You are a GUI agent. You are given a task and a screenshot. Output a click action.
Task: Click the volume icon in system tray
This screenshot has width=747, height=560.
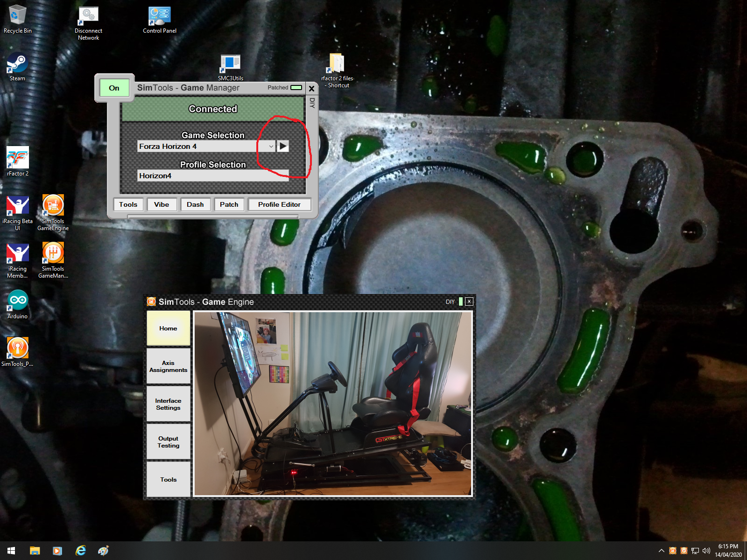[706, 551]
